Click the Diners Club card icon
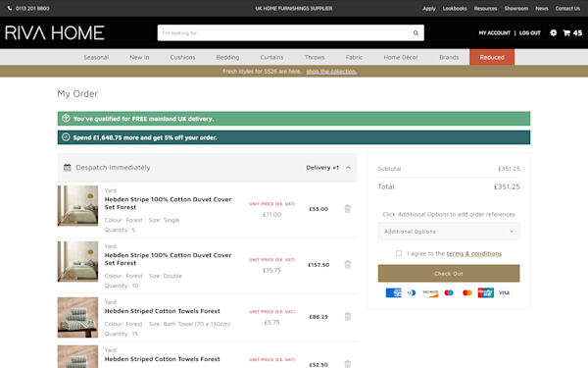This screenshot has height=368, width=588. 412,292
